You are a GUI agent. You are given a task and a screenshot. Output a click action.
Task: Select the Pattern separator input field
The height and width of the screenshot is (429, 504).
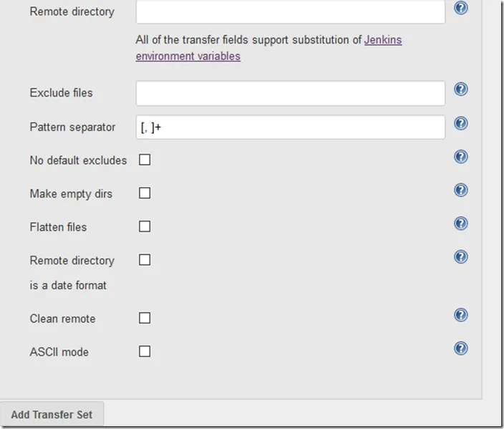290,127
